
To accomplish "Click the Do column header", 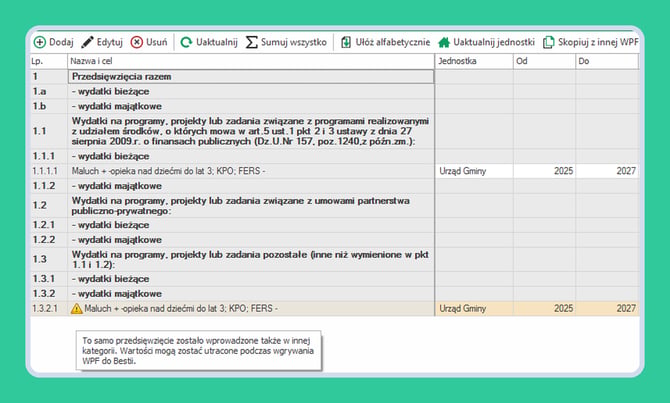I will point(607,61).
